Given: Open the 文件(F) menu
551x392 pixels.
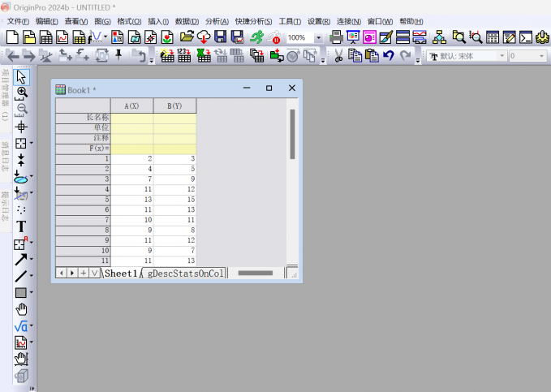Looking at the screenshot, I should [18, 21].
